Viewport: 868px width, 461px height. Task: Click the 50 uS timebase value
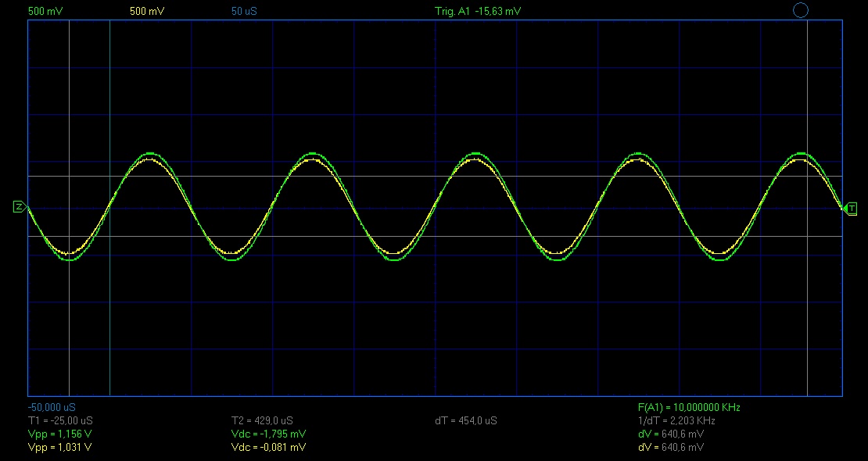(244, 11)
